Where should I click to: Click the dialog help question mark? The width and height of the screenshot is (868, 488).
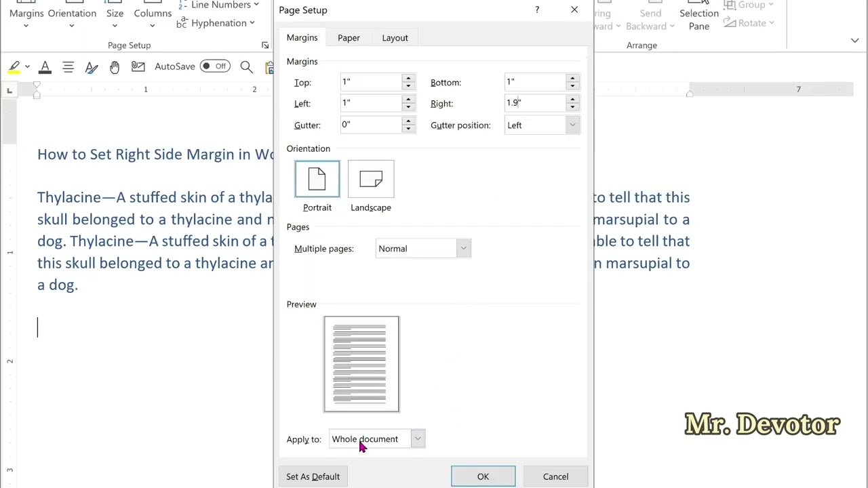(x=537, y=9)
